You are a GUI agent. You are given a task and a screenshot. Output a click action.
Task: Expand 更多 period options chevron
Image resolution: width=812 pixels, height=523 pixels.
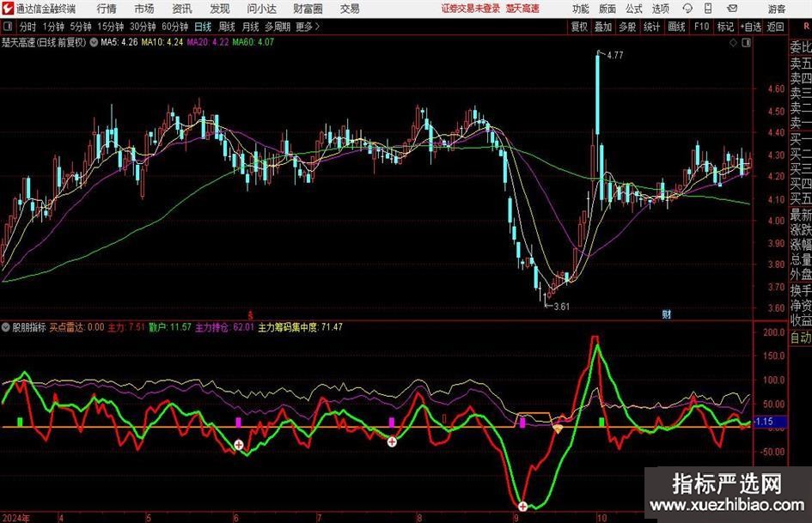pyautogui.click(x=317, y=27)
